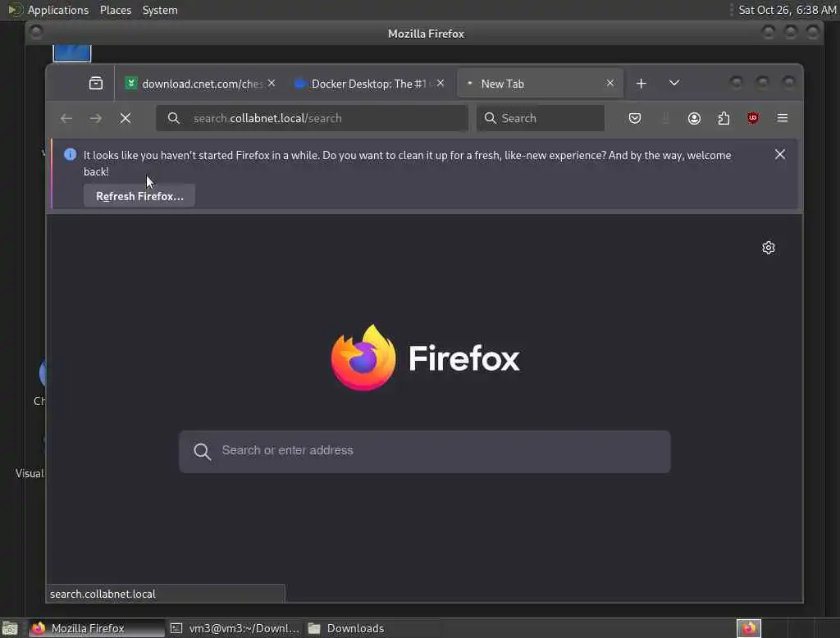
Task: Click the URL bar showing search.collabnet.local
Action: pos(312,118)
